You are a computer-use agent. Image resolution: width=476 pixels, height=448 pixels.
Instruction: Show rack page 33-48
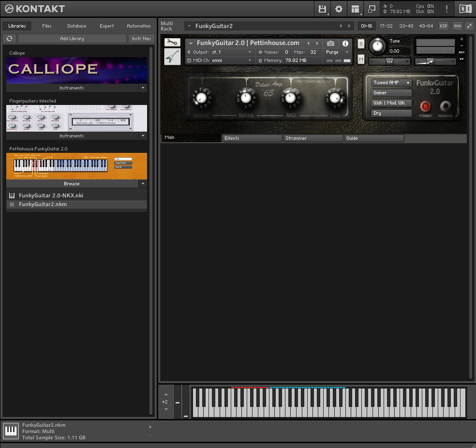coord(406,26)
